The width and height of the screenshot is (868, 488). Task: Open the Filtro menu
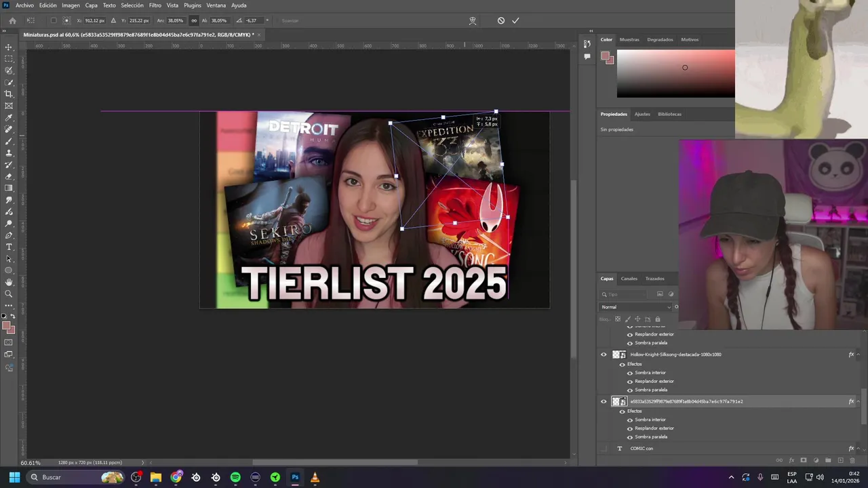click(x=155, y=5)
